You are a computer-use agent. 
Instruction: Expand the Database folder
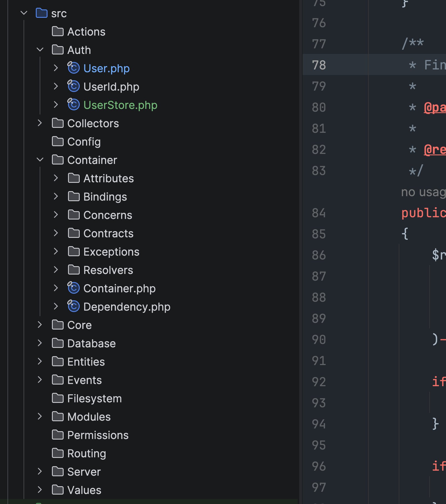[40, 343]
